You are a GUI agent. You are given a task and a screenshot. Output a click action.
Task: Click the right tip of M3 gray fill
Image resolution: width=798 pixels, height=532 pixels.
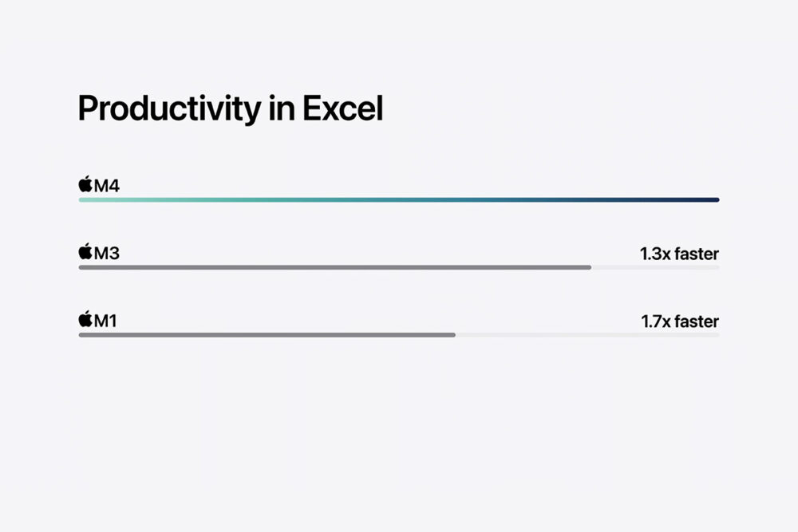click(589, 267)
